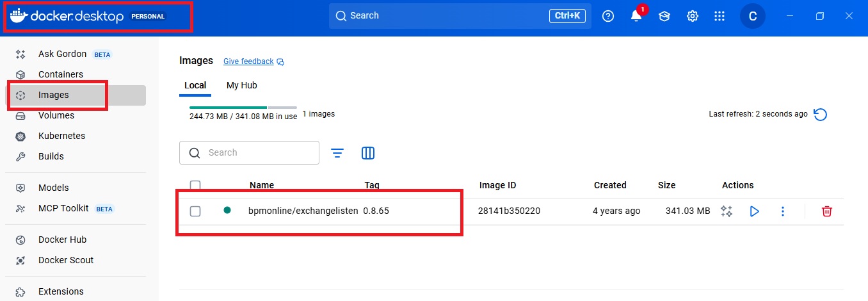The image size is (868, 301).
Task: Click the MCP Toolkit icon
Action: tap(20, 209)
